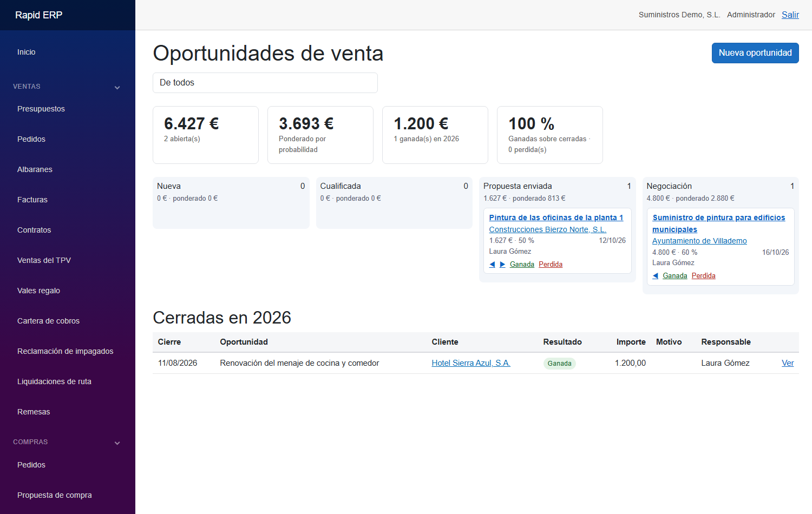
Task: Collapse the COMPRAS sidebar section
Action: coord(117,443)
